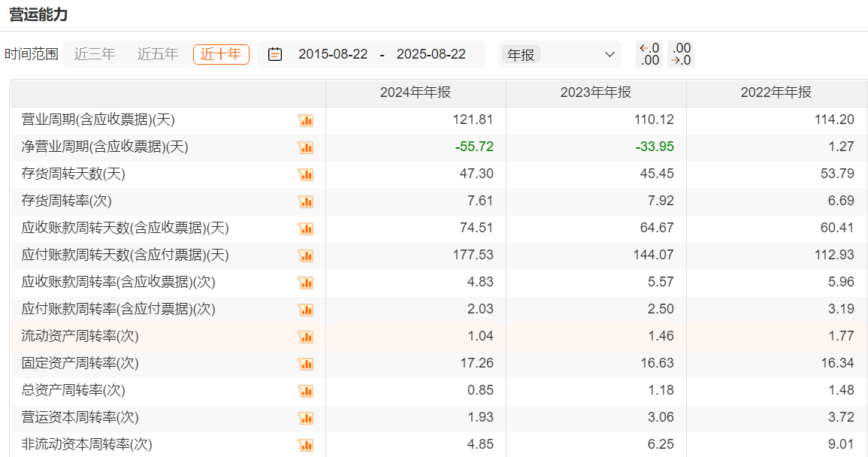Click the cell value 74.51
Screen dimensions: 868x457
point(476,228)
